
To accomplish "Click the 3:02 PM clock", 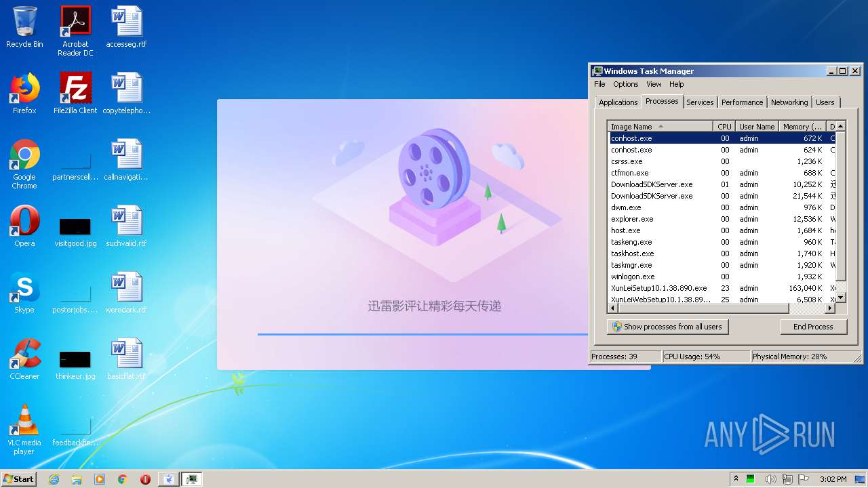I will tap(833, 479).
